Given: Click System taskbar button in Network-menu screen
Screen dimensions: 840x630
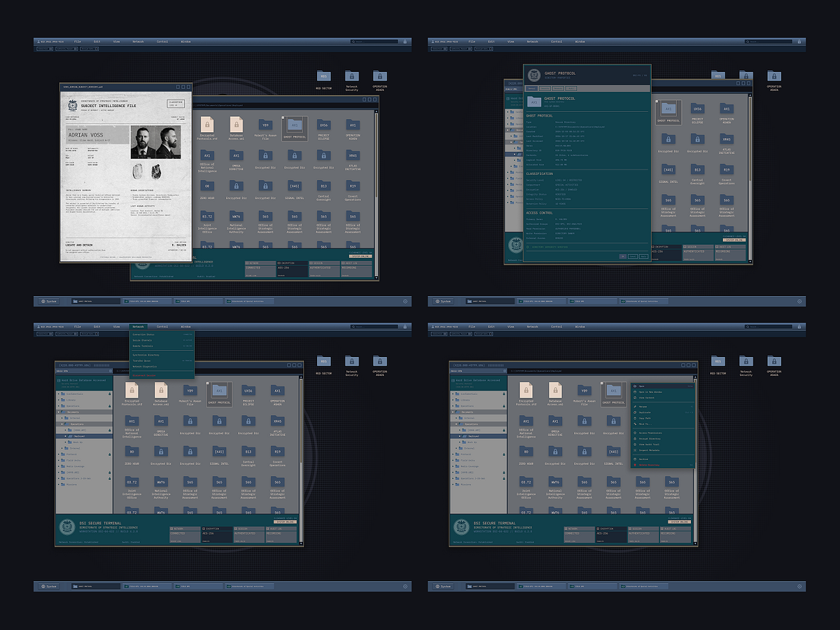Looking at the screenshot, I should click(x=49, y=586).
